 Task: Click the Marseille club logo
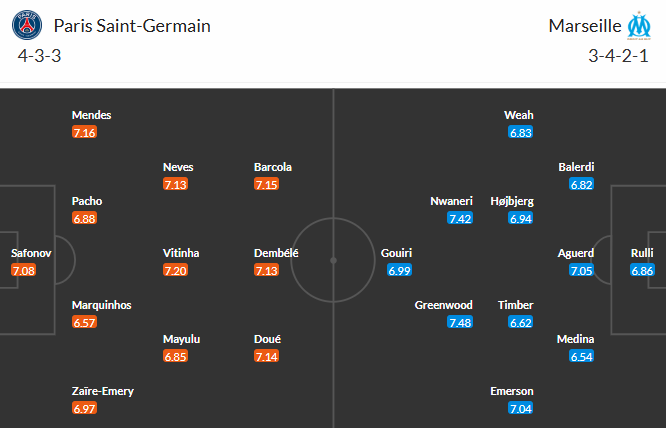click(x=638, y=26)
